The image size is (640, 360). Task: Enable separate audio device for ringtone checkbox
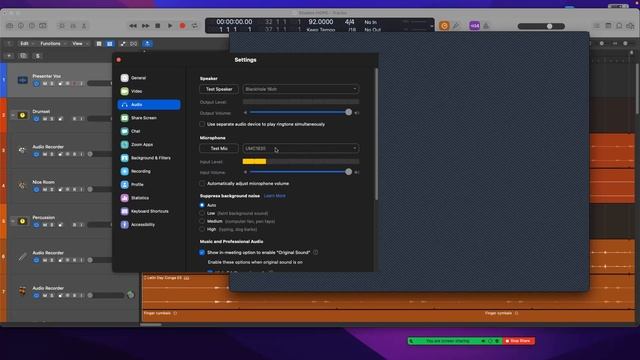tap(202, 124)
